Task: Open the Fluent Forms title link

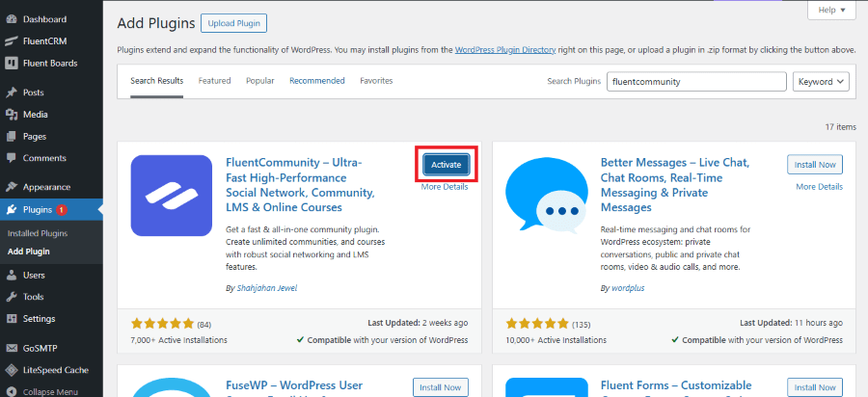Action: 676,385
